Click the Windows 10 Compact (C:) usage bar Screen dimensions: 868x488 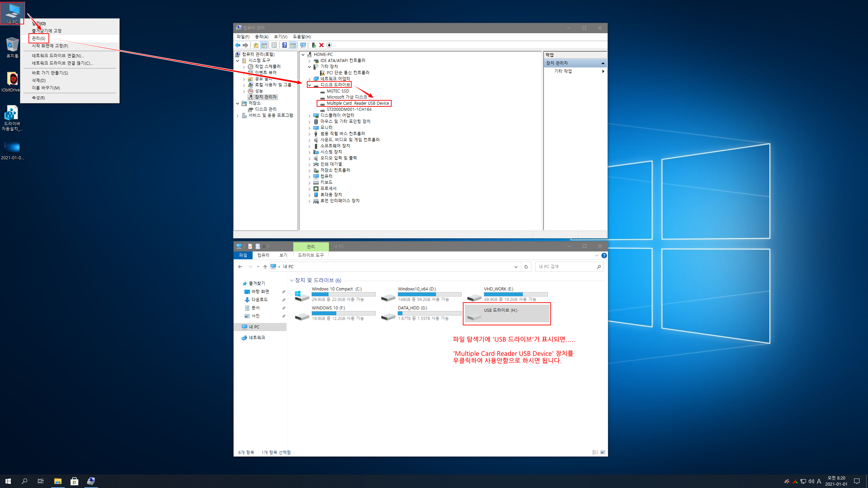point(343,294)
